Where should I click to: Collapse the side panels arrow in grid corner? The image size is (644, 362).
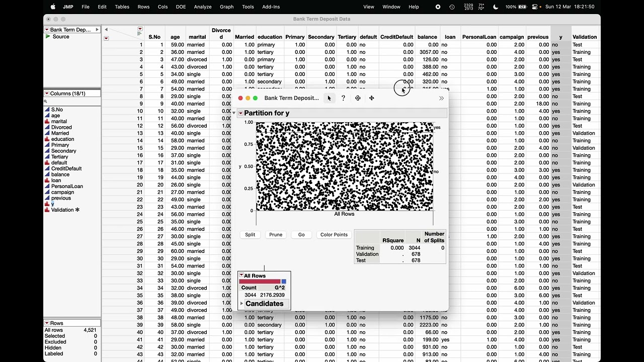pyautogui.click(x=106, y=30)
